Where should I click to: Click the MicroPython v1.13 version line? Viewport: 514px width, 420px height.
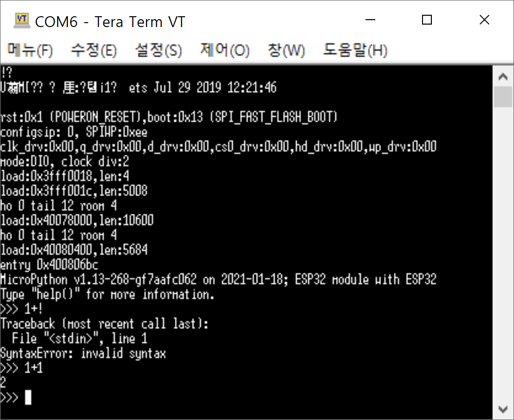[x=218, y=280]
